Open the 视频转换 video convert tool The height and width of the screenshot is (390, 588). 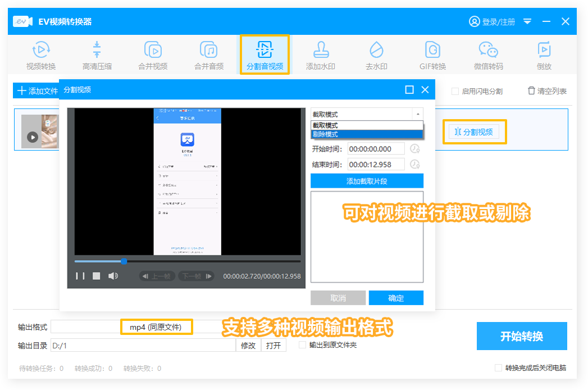41,56
